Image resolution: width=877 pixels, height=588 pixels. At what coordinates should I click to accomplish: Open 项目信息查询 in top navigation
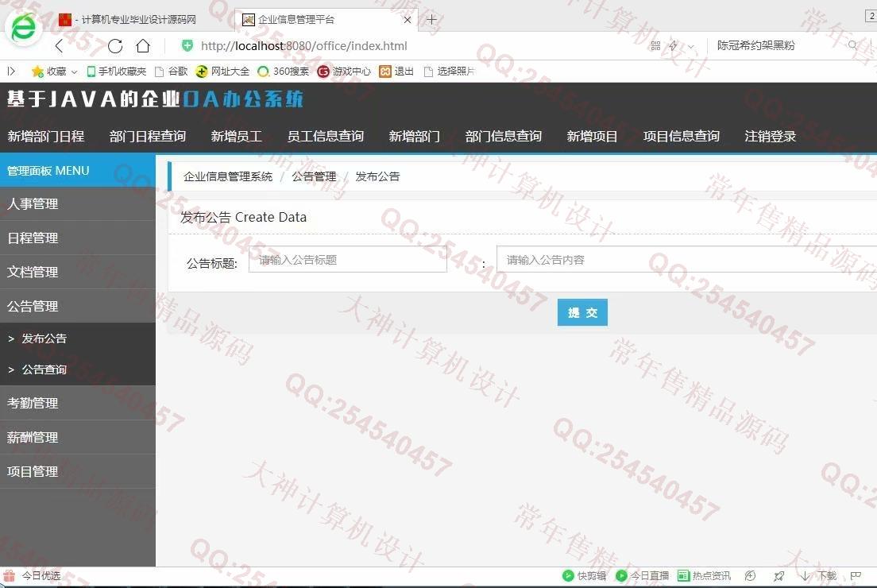coord(682,136)
